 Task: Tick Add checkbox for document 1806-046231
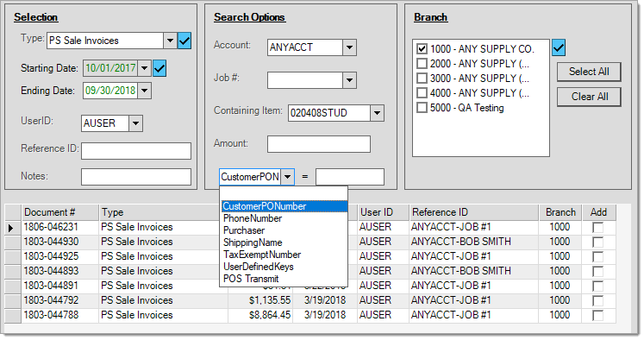pos(597,227)
